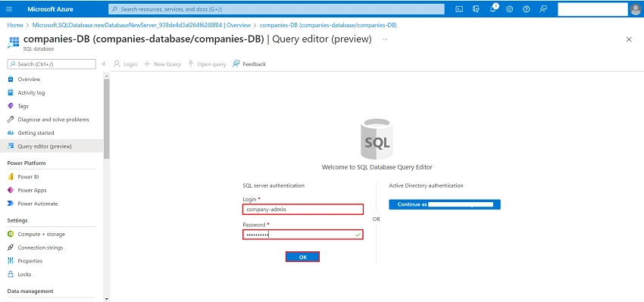The image size is (644, 302).
Task: Focus the Password input field
Action: coord(303,235)
